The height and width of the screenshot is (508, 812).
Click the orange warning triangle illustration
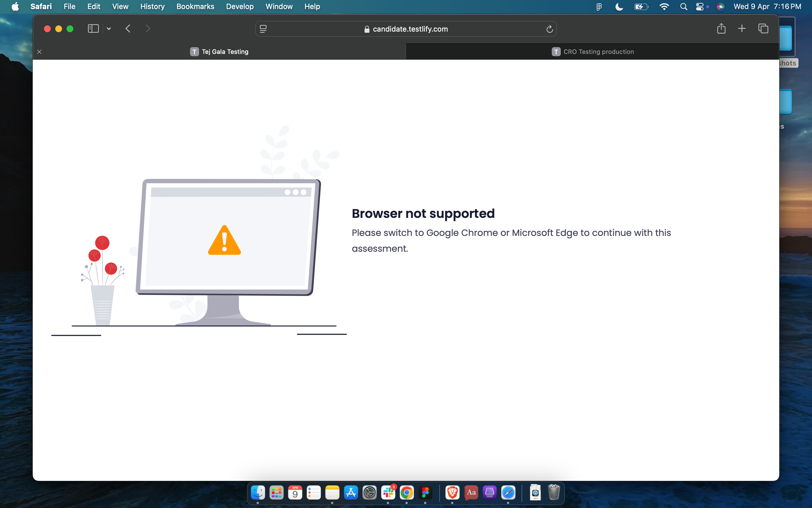[224, 240]
